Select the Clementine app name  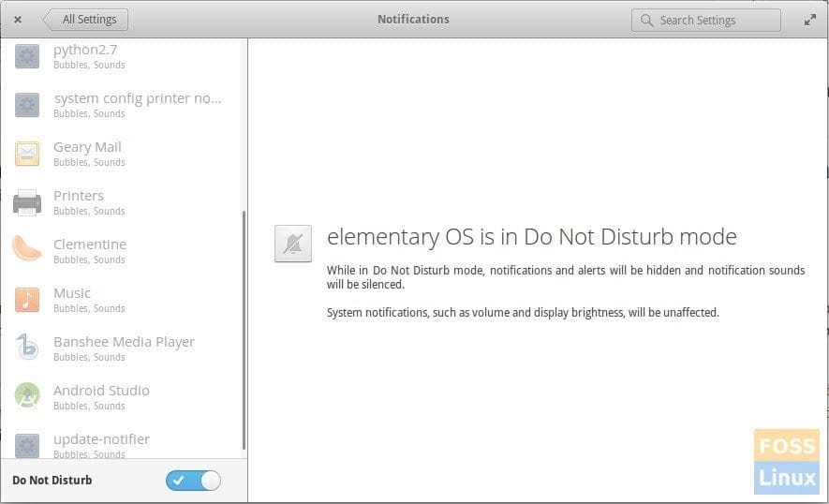point(90,245)
